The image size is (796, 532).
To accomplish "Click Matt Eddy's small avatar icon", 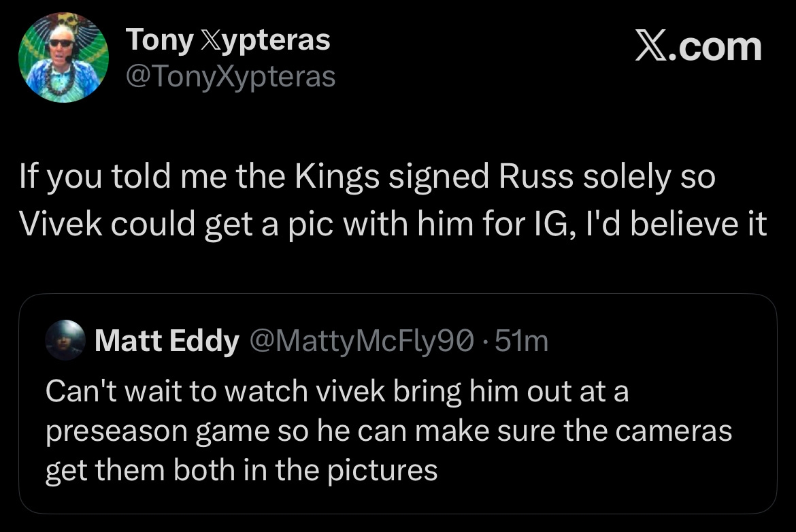I will (65, 340).
